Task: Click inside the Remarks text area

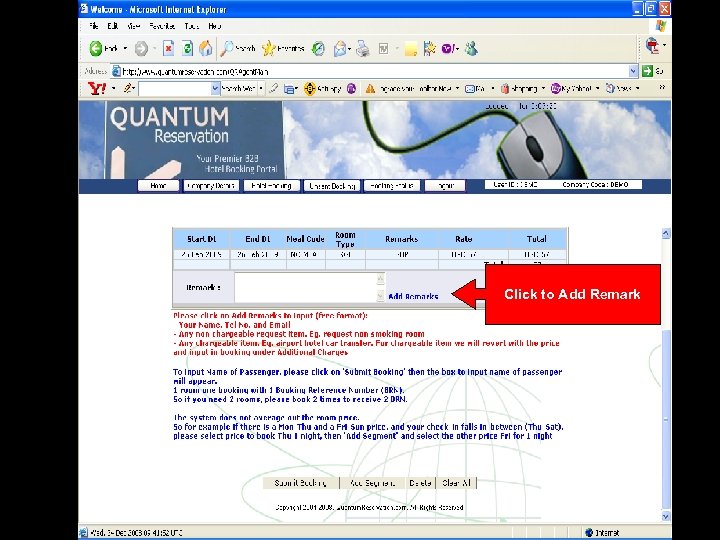Action: click(x=305, y=287)
